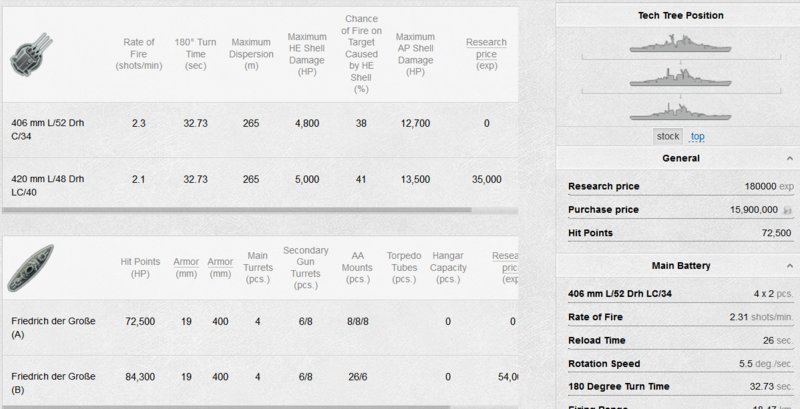Select the bottom ship silhouette in tech tree
800x409 pixels.
[680, 108]
